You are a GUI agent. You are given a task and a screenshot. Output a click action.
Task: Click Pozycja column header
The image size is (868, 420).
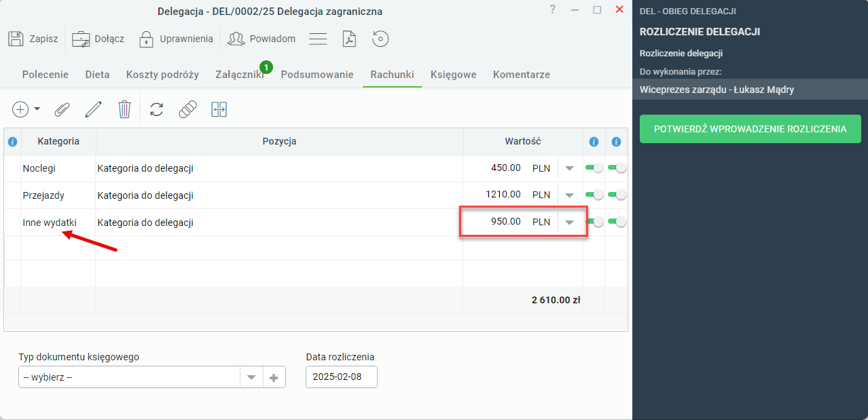(x=279, y=142)
